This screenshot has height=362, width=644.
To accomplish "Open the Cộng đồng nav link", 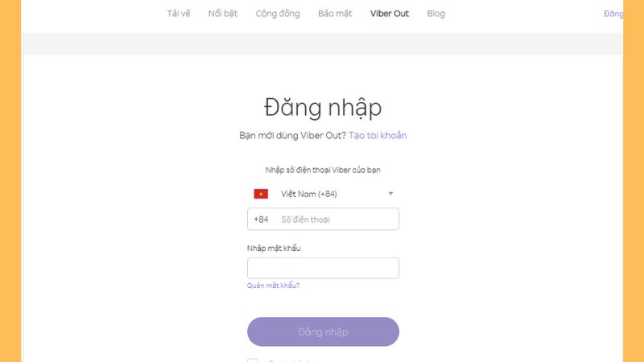I will coord(278,14).
